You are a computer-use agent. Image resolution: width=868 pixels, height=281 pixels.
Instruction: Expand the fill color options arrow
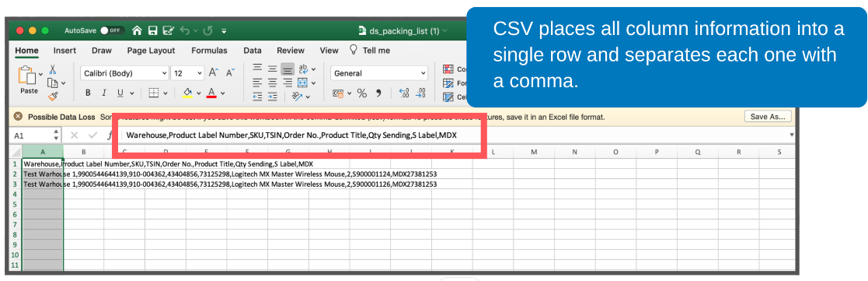click(x=199, y=93)
